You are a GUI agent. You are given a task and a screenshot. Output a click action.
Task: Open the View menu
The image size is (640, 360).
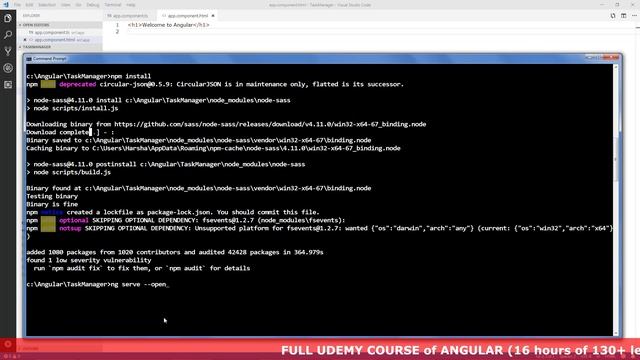point(66,5)
